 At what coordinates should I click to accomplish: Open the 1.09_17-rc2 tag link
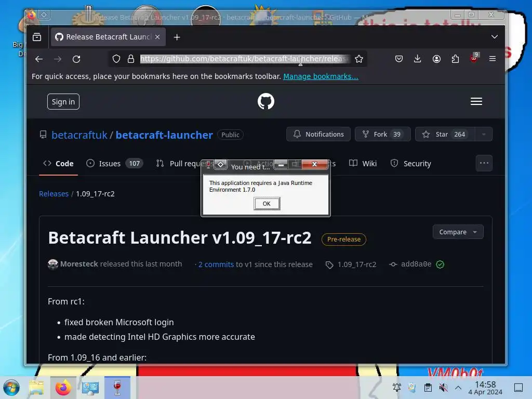coord(357,264)
